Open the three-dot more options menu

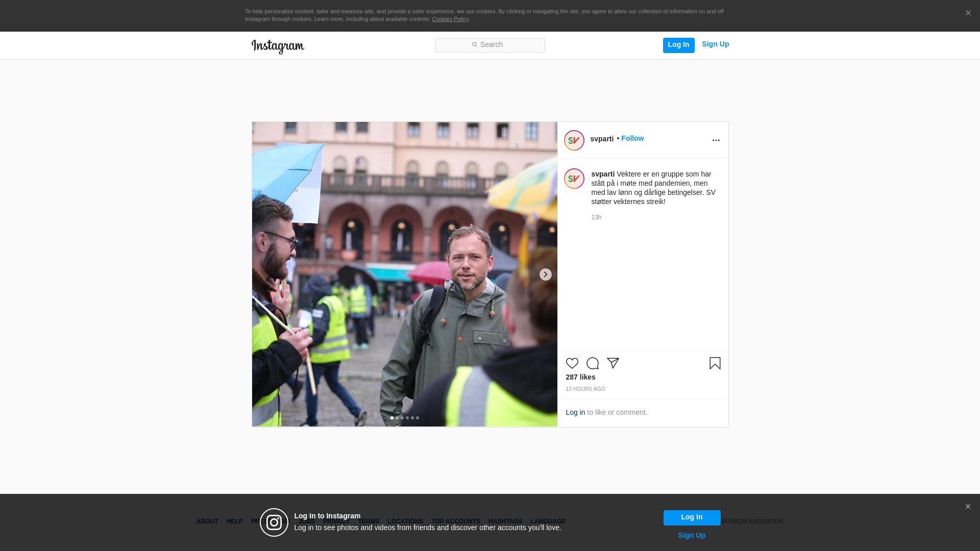[x=716, y=140]
